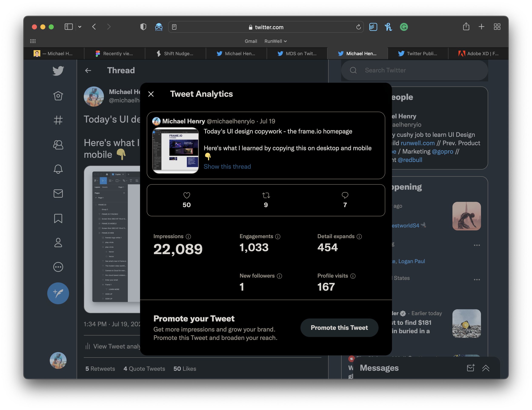Open the RunWell bookmarks dropdown
The height and width of the screenshot is (410, 532).
pyautogui.click(x=276, y=41)
